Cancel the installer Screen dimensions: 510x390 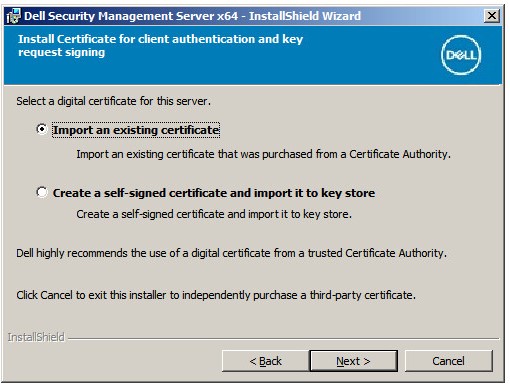pyautogui.click(x=448, y=361)
